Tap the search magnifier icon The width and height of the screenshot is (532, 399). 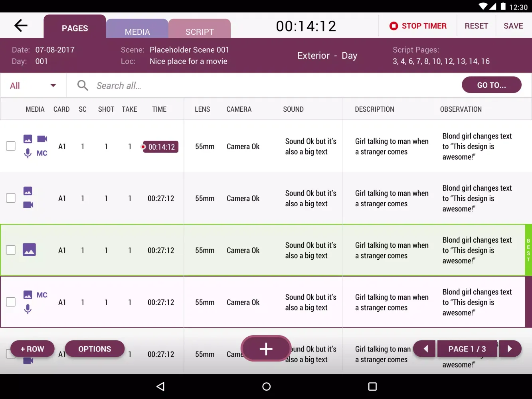(83, 85)
